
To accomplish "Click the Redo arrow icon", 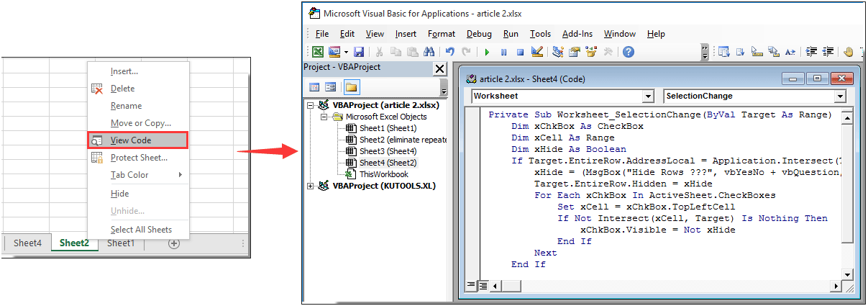I will (467, 52).
